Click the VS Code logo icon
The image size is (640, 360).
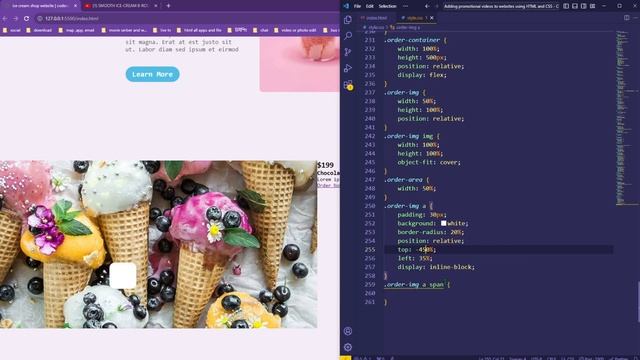click(x=346, y=6)
